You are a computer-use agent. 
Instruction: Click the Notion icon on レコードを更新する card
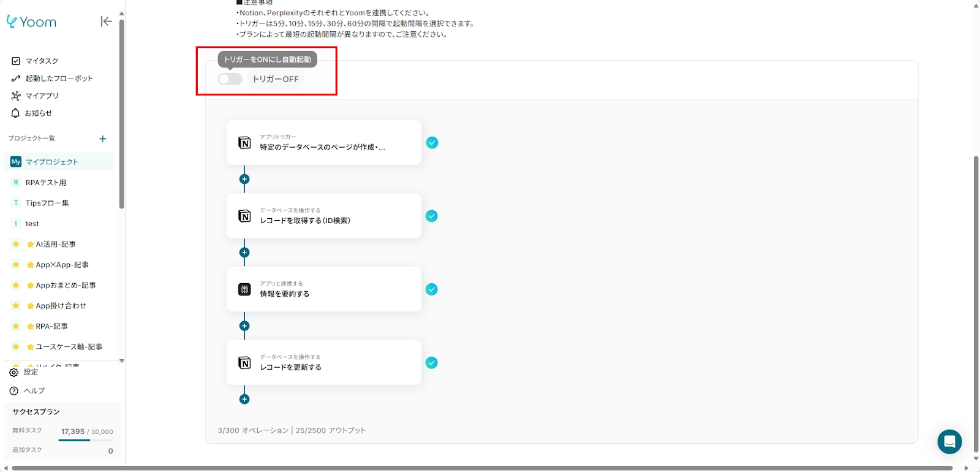point(244,363)
